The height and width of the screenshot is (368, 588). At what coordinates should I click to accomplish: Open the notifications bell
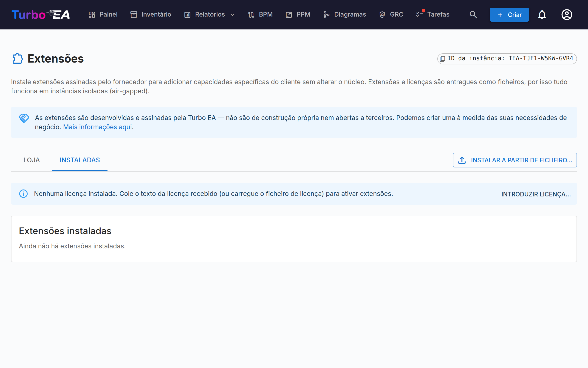[x=542, y=14]
